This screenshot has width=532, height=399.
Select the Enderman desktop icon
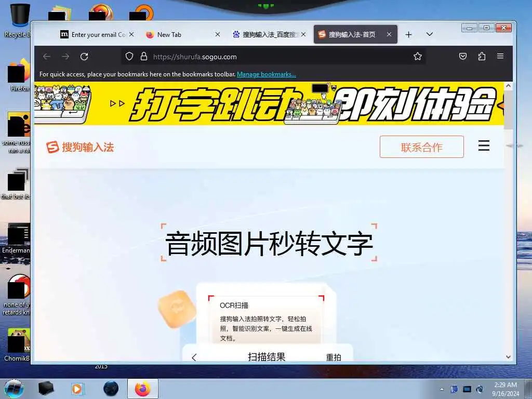pos(16,238)
